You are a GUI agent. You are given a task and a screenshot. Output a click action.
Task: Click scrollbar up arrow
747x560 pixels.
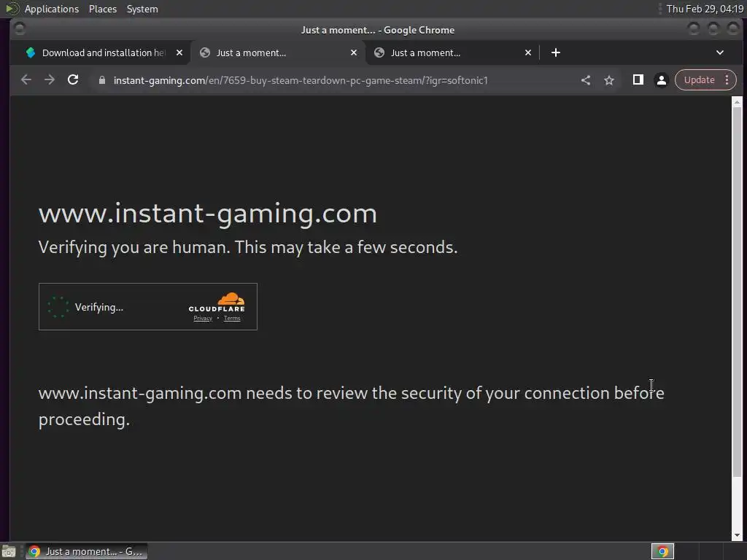[737, 102]
